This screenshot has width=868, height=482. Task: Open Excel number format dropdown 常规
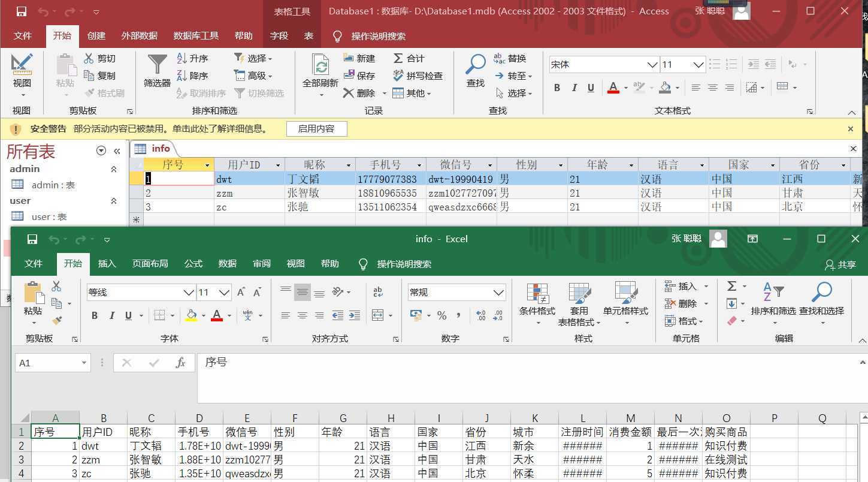(498, 293)
